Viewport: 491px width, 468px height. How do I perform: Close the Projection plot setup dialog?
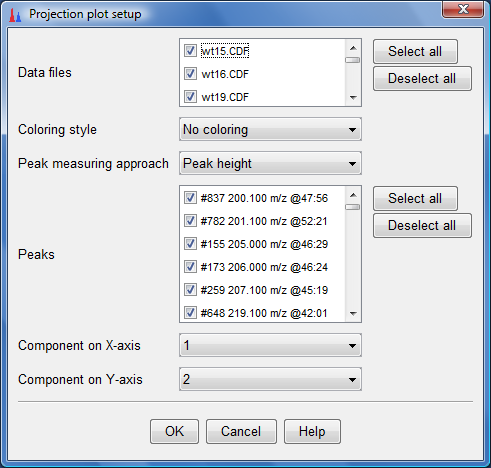point(463,9)
